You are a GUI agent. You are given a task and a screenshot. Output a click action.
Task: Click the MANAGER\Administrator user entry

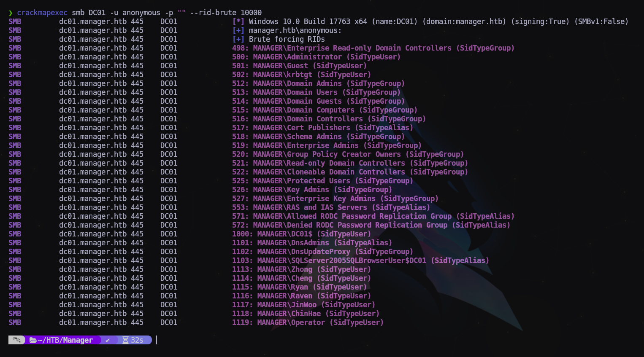coord(297,57)
